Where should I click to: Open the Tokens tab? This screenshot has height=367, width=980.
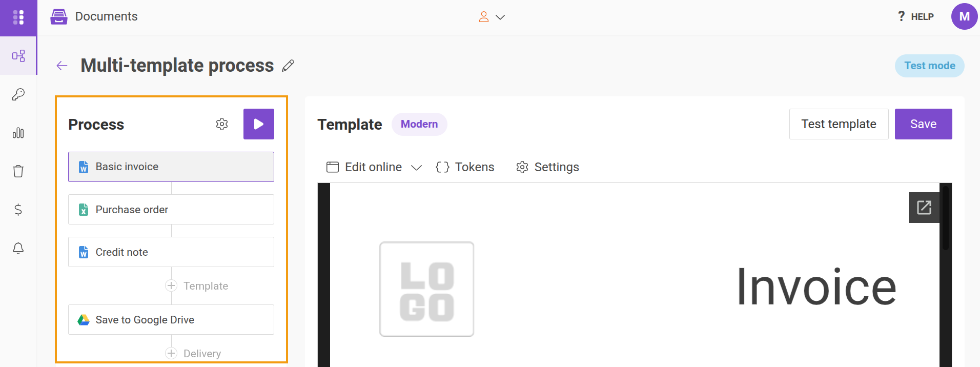click(465, 167)
